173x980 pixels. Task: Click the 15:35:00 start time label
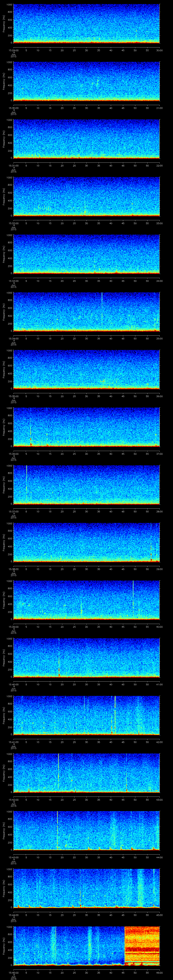point(13,396)
